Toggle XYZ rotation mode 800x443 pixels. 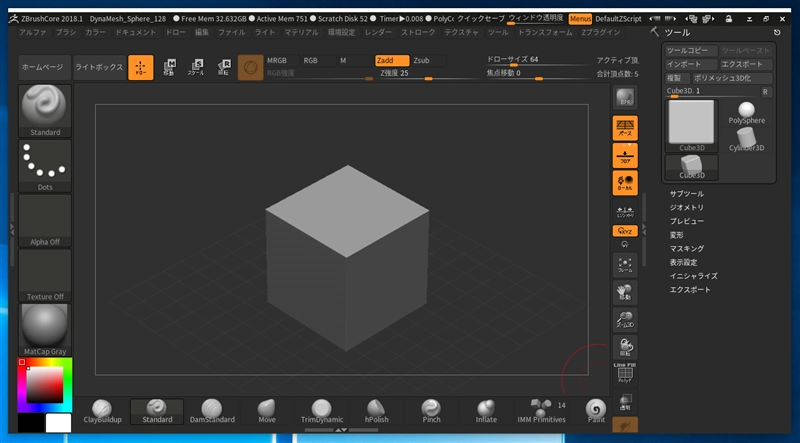pos(625,231)
